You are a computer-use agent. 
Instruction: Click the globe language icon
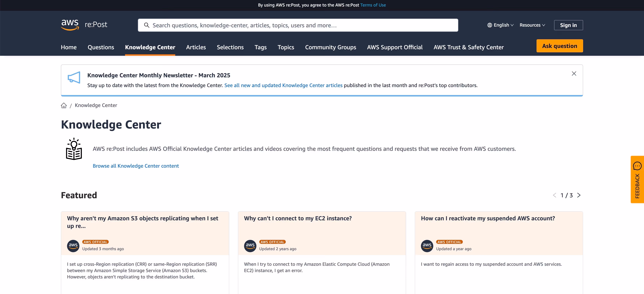[489, 25]
